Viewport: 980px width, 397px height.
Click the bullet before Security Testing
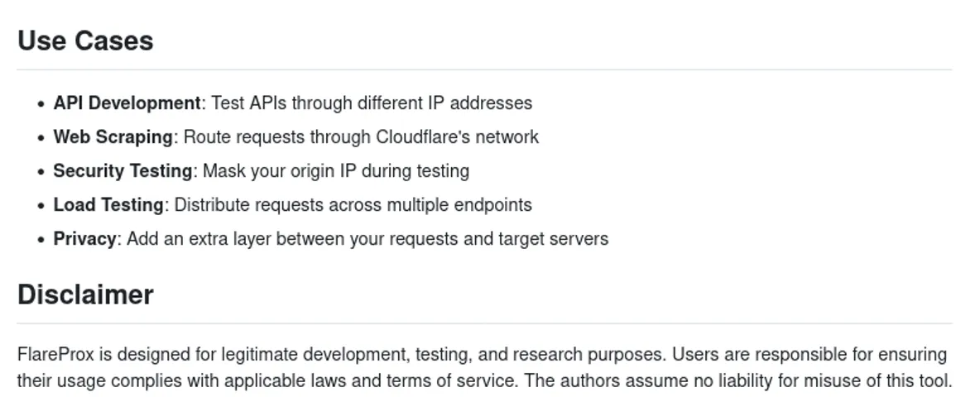(x=41, y=173)
